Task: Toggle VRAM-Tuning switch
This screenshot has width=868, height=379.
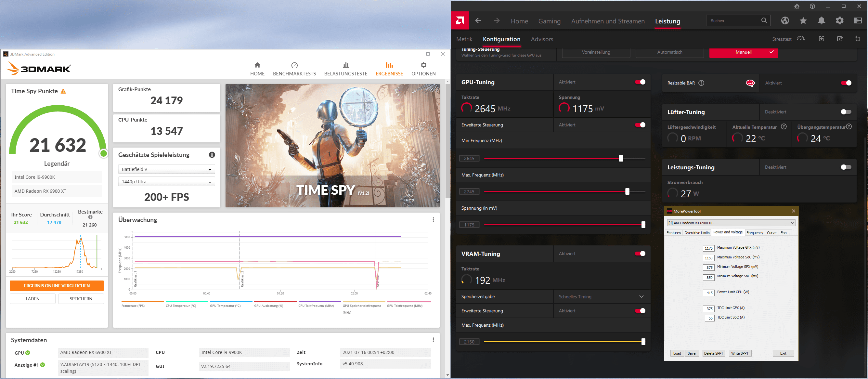Action: [x=640, y=254]
